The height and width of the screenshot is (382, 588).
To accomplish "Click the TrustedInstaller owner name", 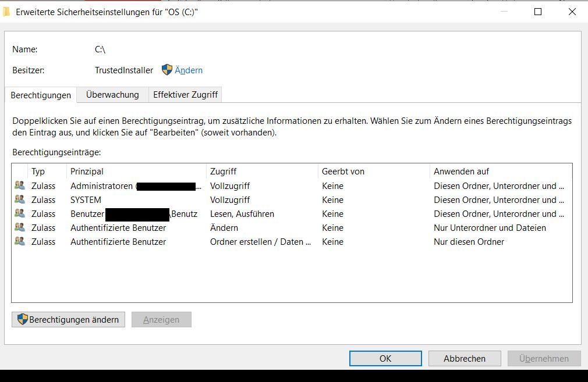I will (124, 70).
